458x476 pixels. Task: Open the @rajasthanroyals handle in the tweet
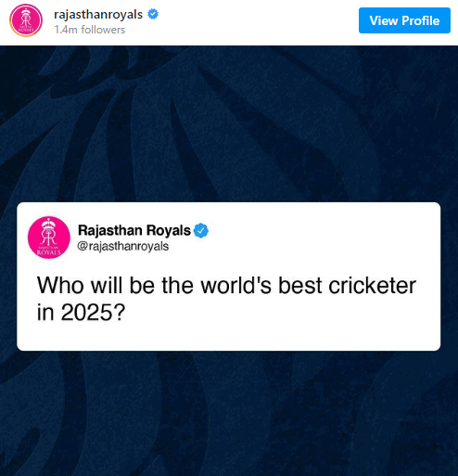122,246
